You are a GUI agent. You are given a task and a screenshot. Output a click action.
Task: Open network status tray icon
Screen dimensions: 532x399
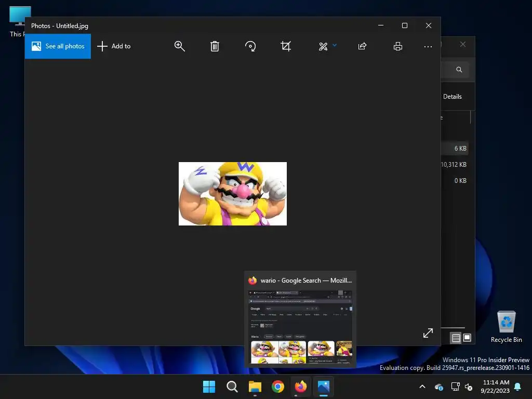point(455,387)
